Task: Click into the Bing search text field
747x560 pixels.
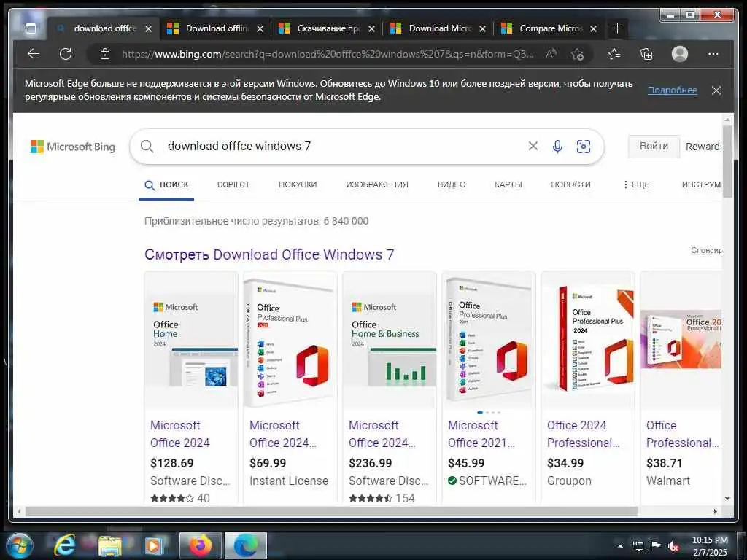Action: (343, 146)
